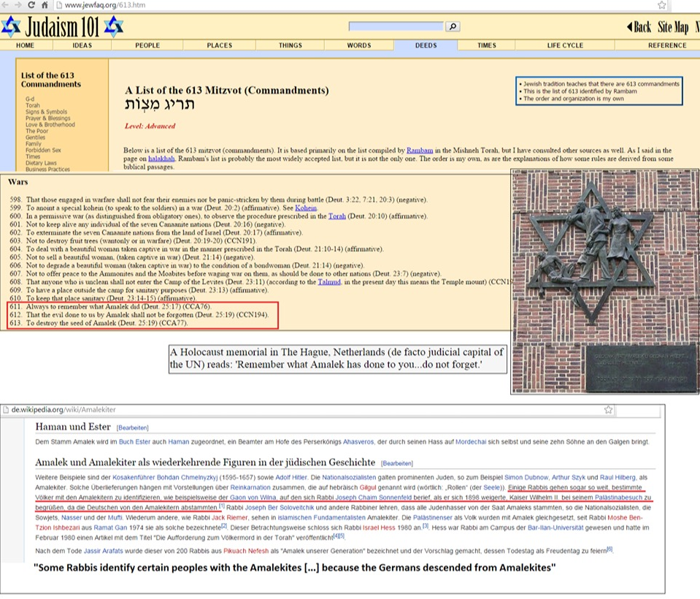The height and width of the screenshot is (599, 700).
Task: Click the www.jewfaq.org address bar
Action: point(105,5)
